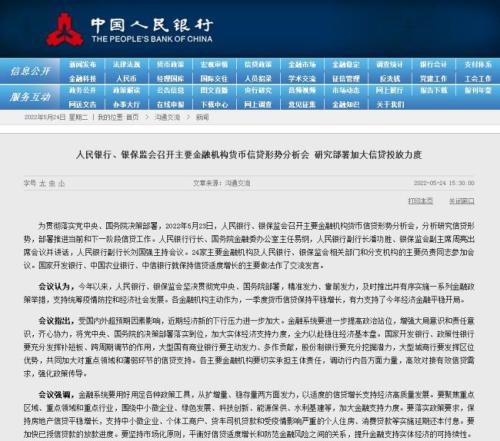
Task: Open the 法律法规 menu item
Action: click(x=126, y=65)
